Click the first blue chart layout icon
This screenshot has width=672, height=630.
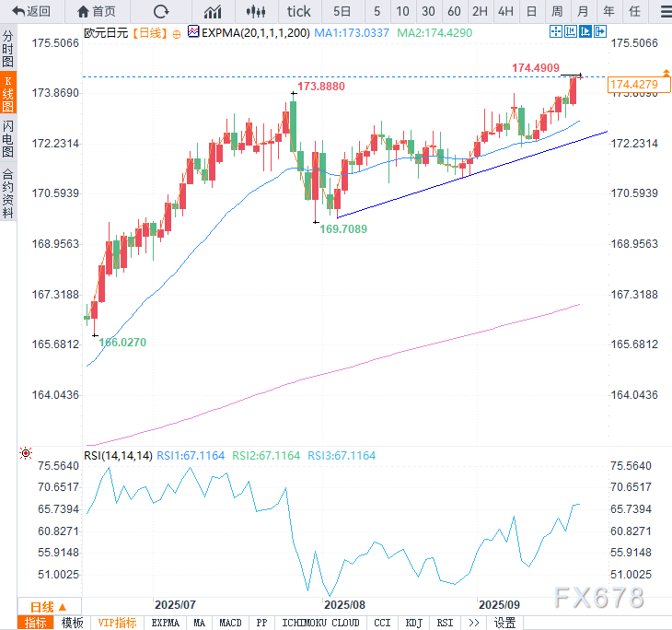tap(555, 31)
